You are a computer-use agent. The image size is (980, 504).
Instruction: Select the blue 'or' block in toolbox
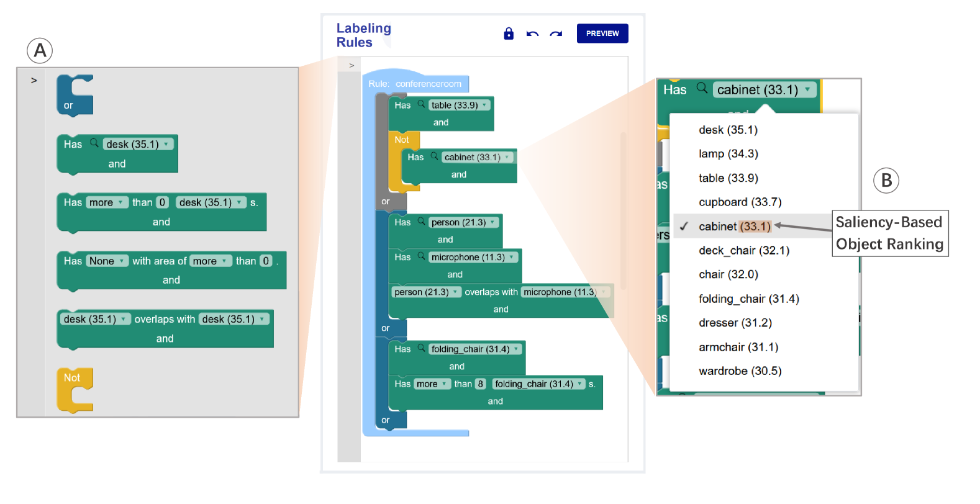click(x=75, y=95)
